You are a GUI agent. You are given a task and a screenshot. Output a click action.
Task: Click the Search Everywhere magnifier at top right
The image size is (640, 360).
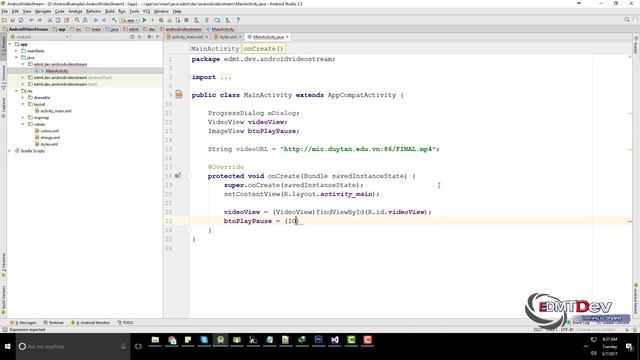(x=627, y=20)
